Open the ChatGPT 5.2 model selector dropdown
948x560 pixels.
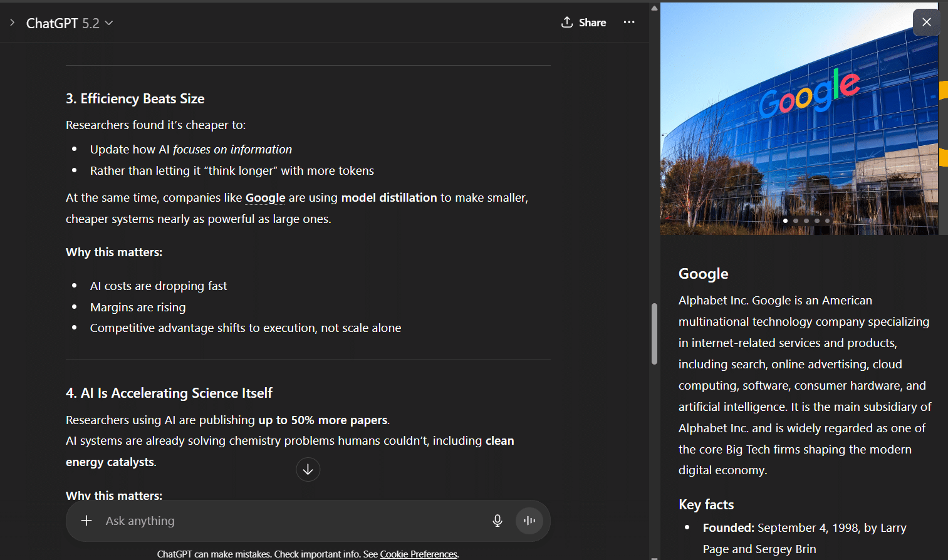70,23
